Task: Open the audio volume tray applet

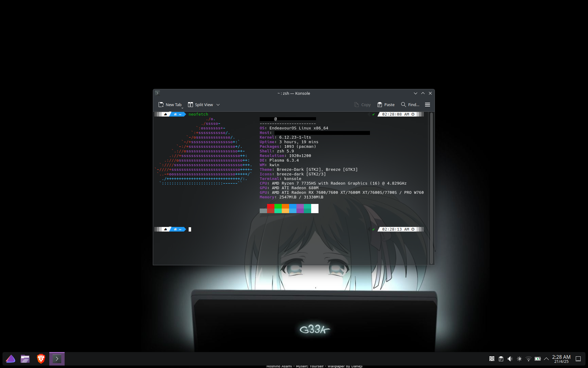Action: (x=510, y=359)
